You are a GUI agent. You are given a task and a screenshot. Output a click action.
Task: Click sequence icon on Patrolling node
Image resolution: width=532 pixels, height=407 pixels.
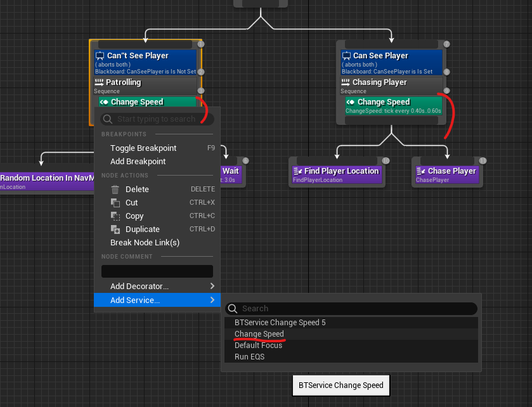coord(99,82)
